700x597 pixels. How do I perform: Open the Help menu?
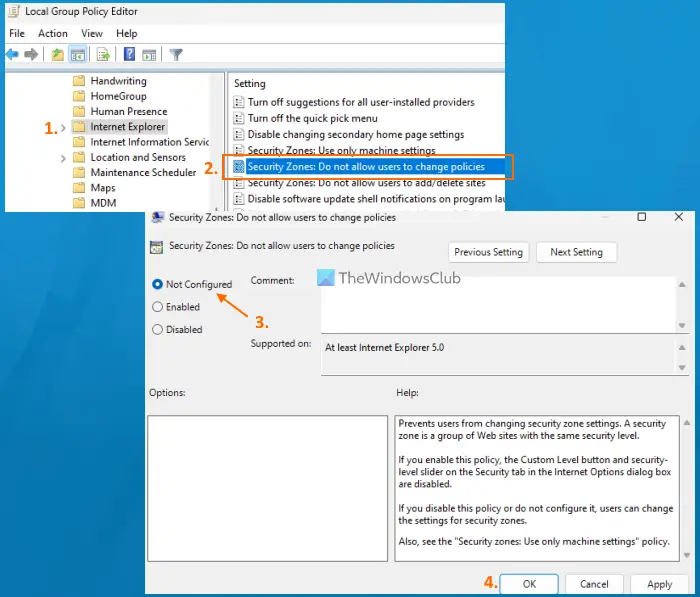coord(126,33)
